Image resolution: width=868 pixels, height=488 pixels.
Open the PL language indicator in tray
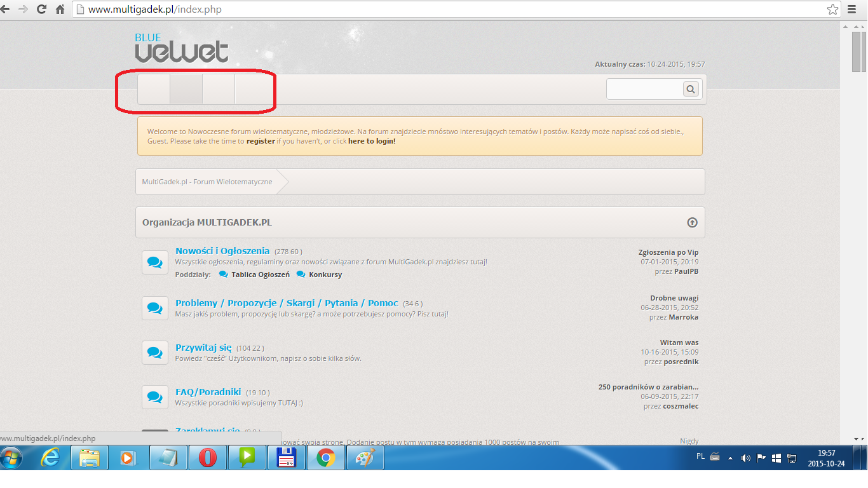point(700,456)
